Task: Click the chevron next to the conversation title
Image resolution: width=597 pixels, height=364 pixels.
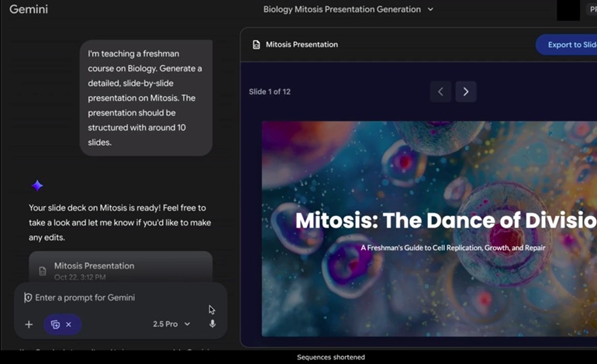Action: point(431,9)
